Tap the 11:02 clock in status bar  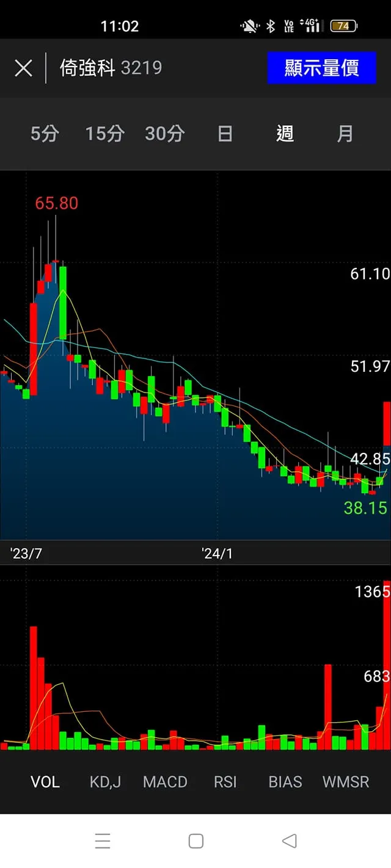click(x=120, y=26)
